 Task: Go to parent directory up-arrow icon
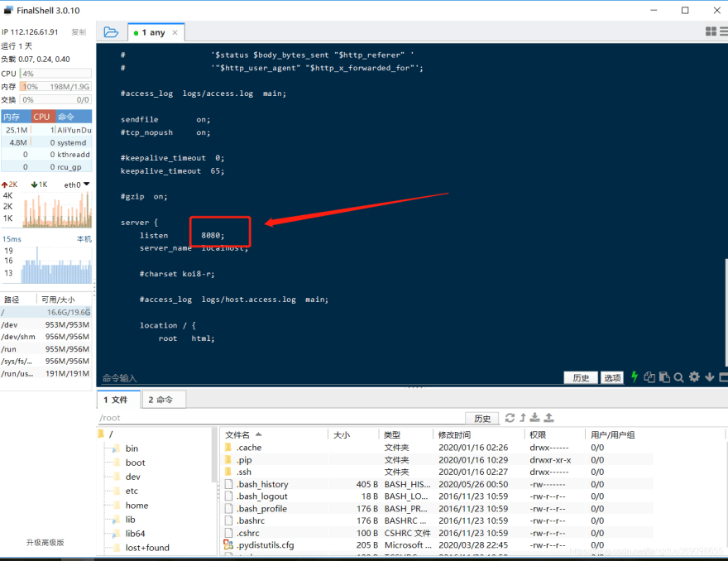[523, 418]
